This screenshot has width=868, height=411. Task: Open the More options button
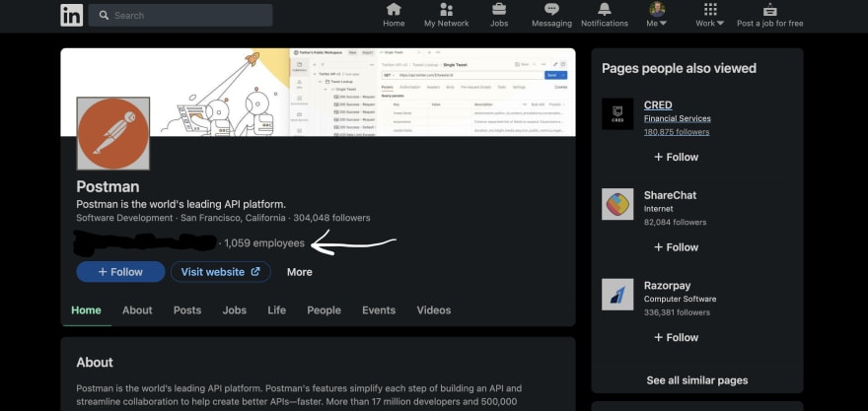click(x=300, y=272)
